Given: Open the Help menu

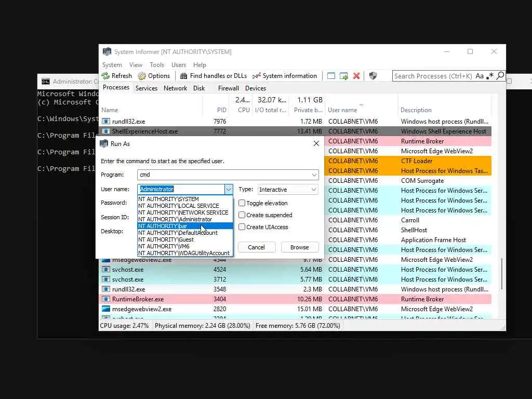Looking at the screenshot, I should click(x=199, y=65).
